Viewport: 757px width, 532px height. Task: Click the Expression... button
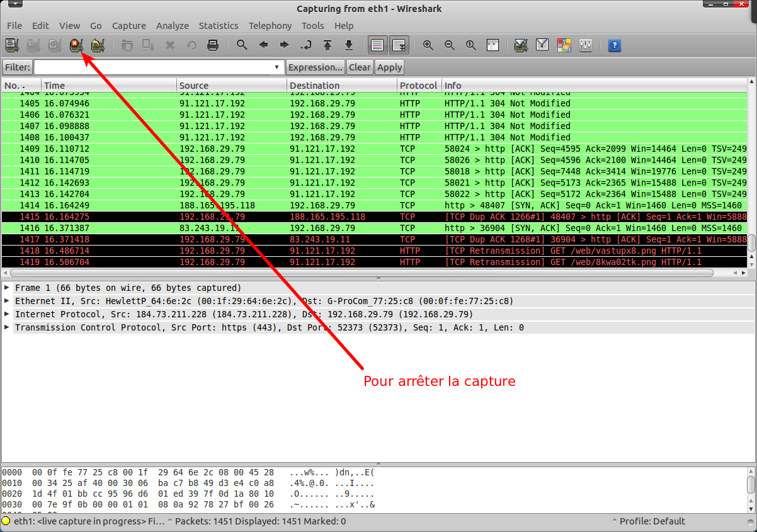click(x=316, y=67)
